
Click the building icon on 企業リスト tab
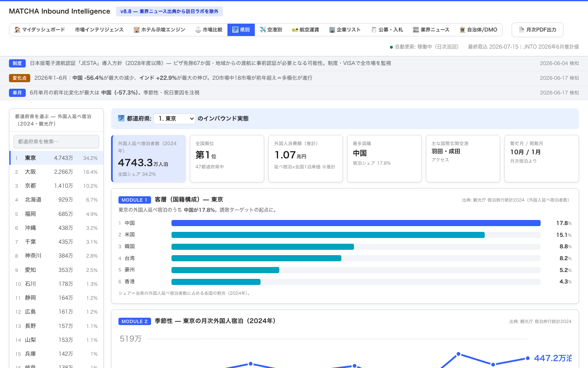(332, 30)
